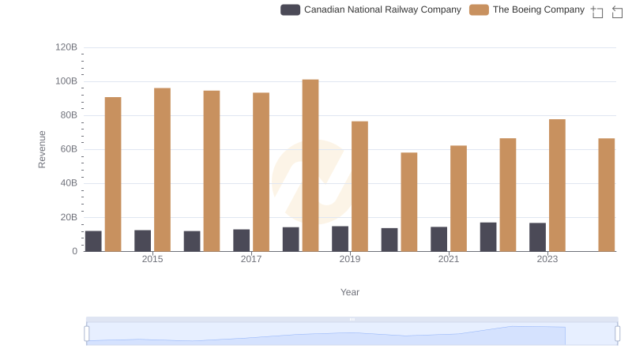Screen dimensions: 632x364
Task: Toggle Canadian National Railway Company legend swatch
Action: click(290, 9)
